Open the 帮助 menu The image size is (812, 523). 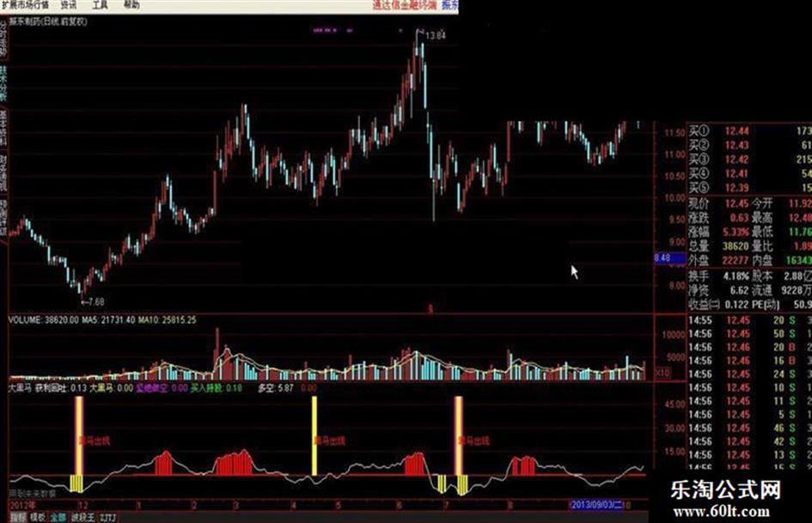point(131,4)
